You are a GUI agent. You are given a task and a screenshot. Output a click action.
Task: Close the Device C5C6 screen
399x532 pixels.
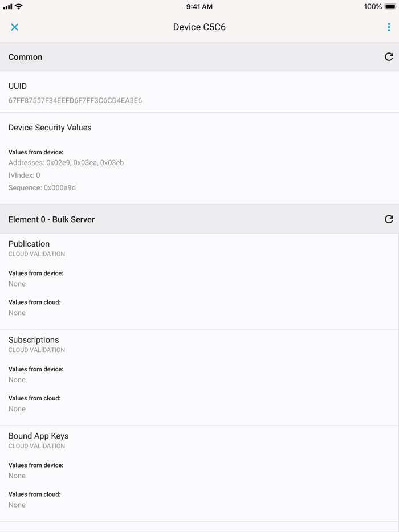(x=15, y=27)
